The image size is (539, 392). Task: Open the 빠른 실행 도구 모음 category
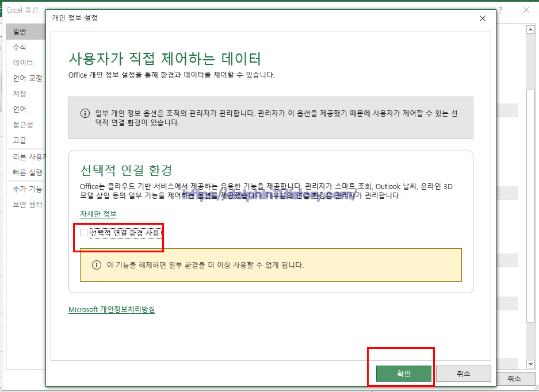pyautogui.click(x=26, y=172)
